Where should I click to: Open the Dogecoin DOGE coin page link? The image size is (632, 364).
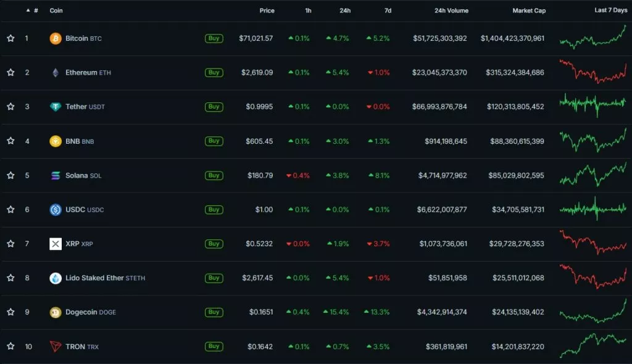[90, 312]
